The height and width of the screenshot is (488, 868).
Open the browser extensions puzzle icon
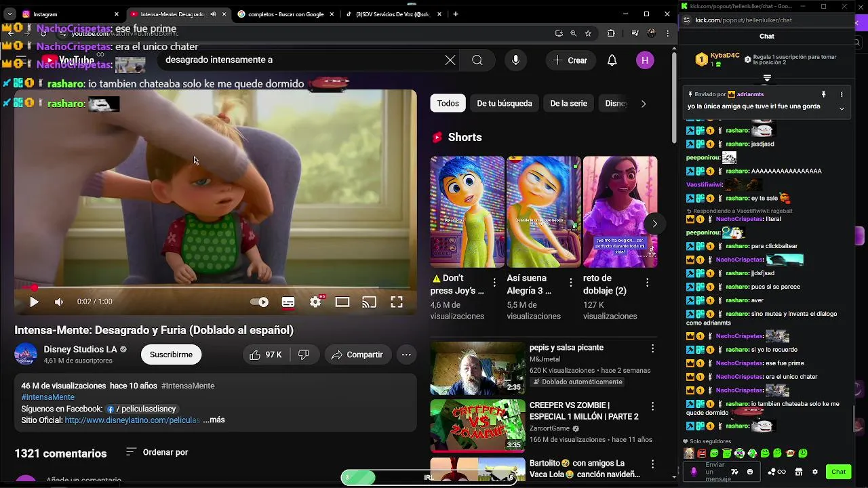coord(611,33)
